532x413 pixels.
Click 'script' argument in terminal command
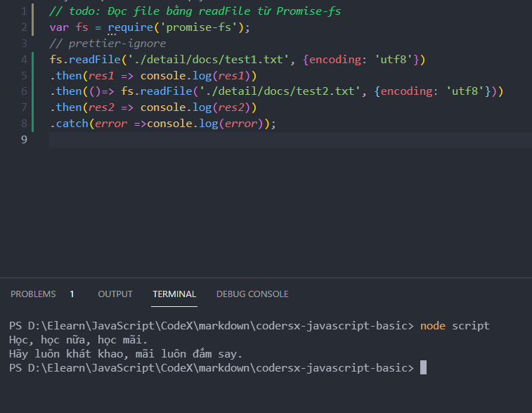click(x=471, y=326)
